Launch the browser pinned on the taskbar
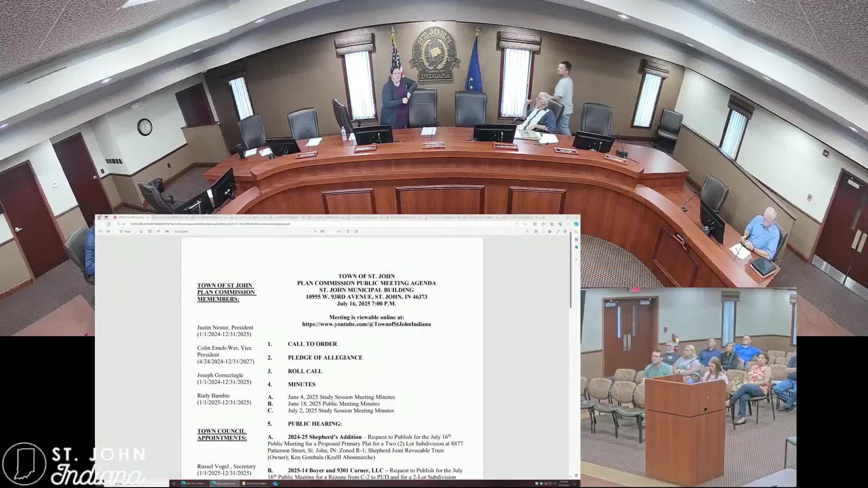This screenshot has width=868, height=488. point(274,483)
